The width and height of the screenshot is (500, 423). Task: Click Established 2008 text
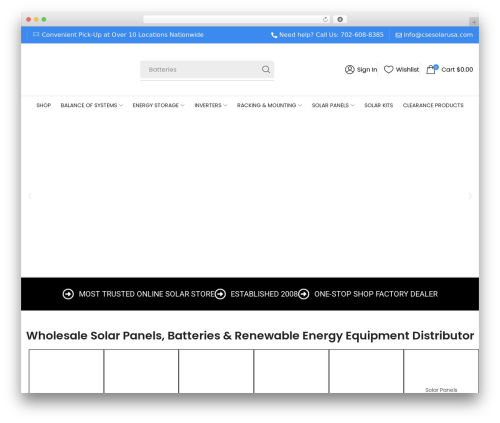[264, 294]
